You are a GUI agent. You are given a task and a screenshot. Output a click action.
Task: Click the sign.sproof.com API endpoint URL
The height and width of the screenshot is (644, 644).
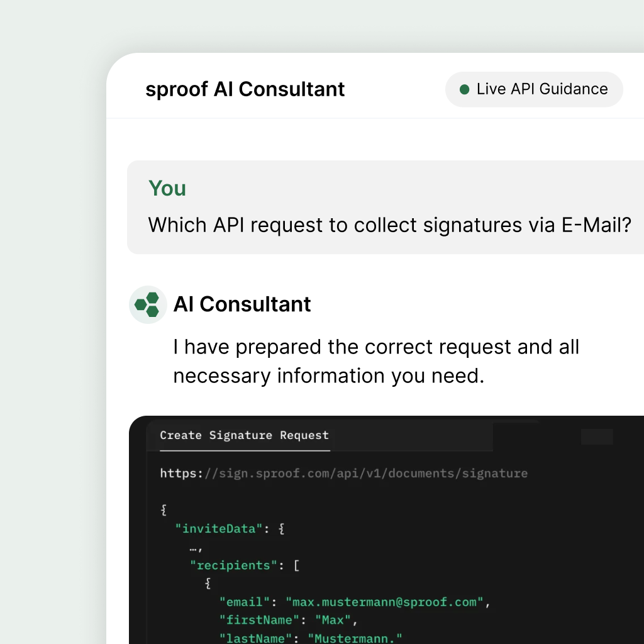(343, 473)
